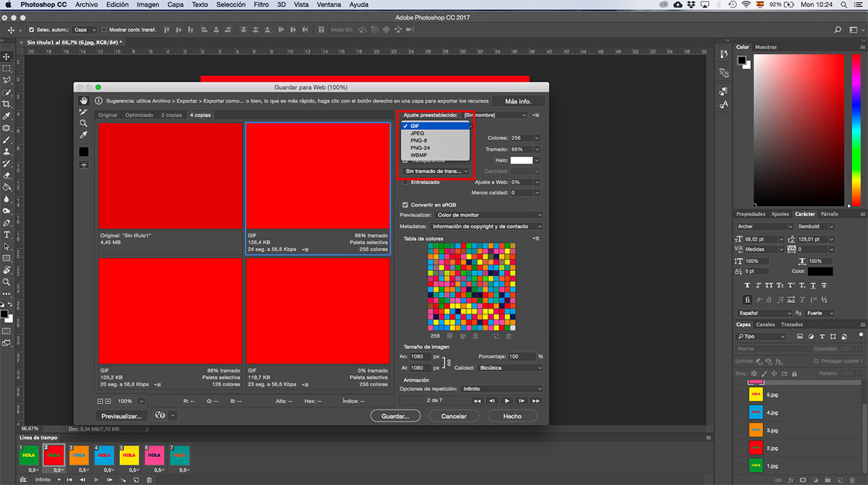868x485 pixels.
Task: Click the Guardar... button
Action: coord(396,416)
